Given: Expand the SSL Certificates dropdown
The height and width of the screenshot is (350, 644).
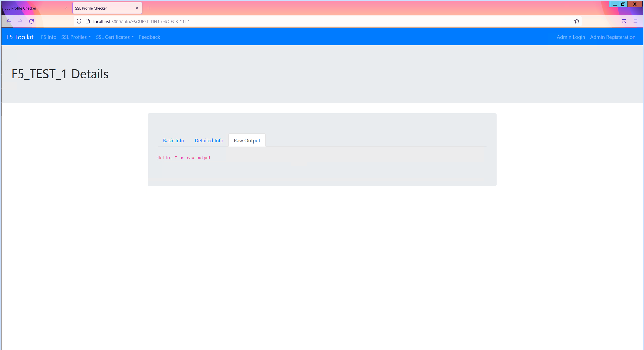Looking at the screenshot, I should point(115,37).
